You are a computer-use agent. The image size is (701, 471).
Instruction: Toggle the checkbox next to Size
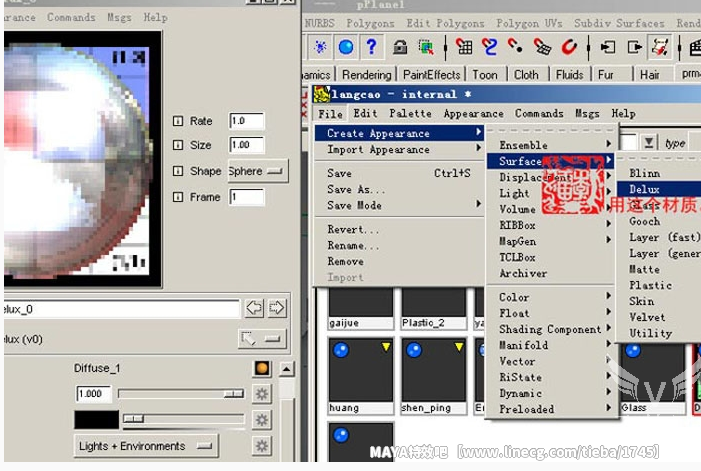pyautogui.click(x=178, y=145)
